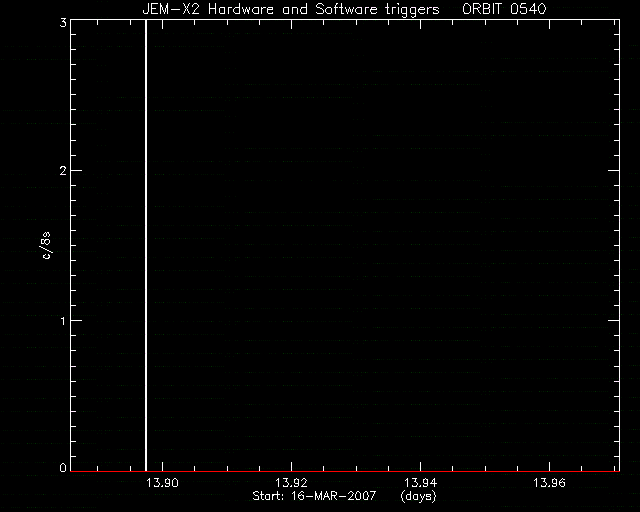The height and width of the screenshot is (512, 640).
Task: Click the white vertical line in the plot
Action: tap(146, 245)
